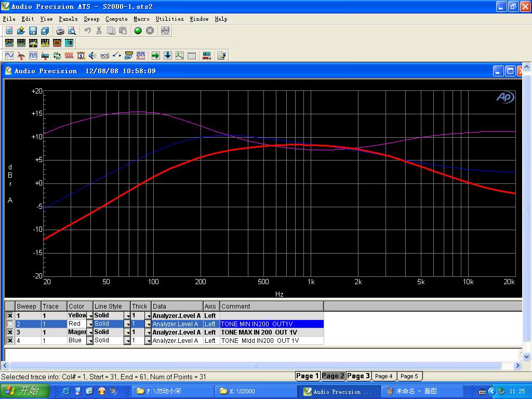Switch to the Page 3 tab

pos(358,376)
